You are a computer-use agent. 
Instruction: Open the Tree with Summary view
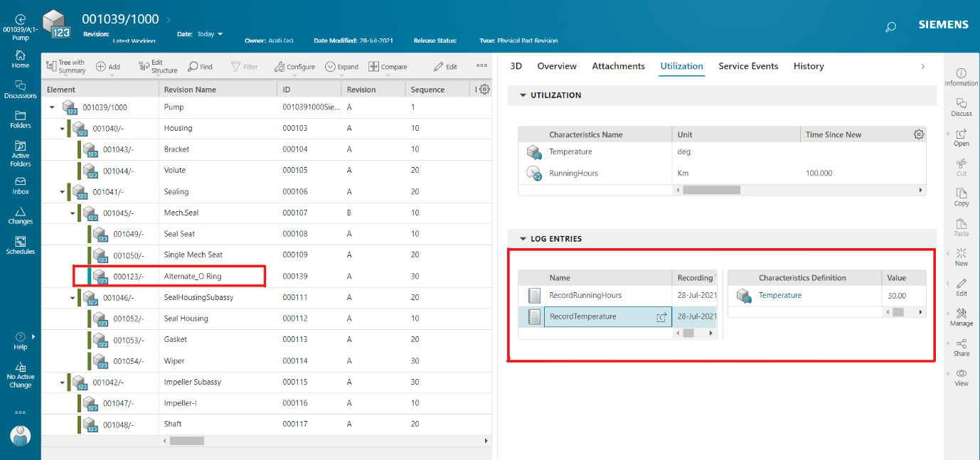click(65, 65)
